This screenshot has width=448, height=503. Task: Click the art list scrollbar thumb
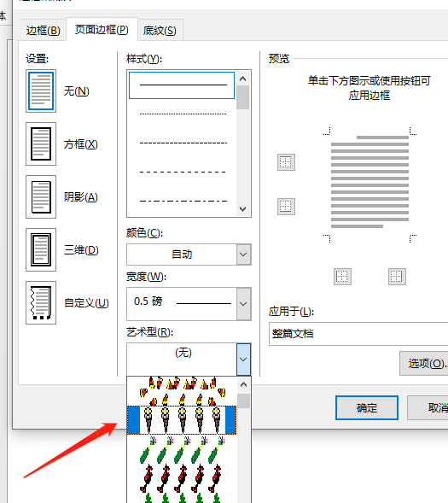[243, 401]
